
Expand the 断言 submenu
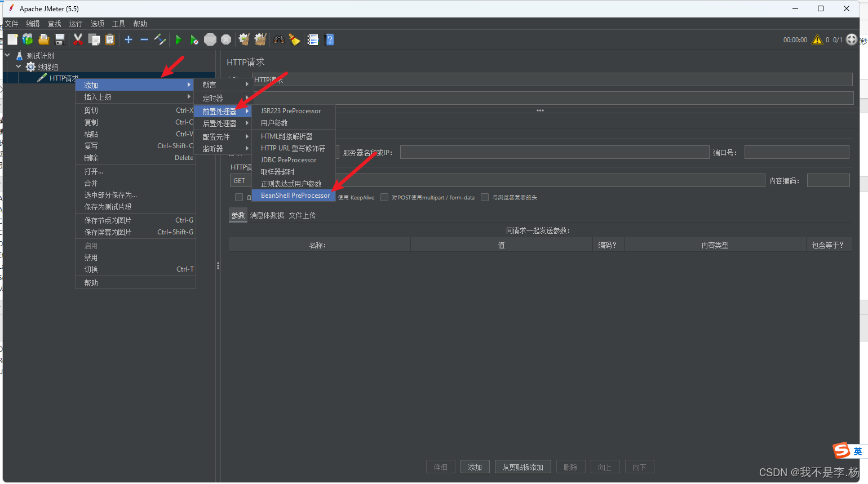223,85
